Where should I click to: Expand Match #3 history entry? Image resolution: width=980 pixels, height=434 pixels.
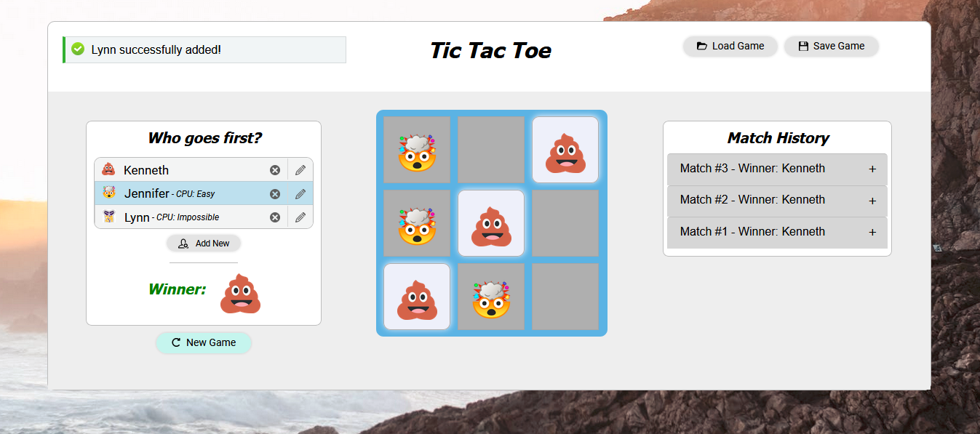tap(777, 169)
